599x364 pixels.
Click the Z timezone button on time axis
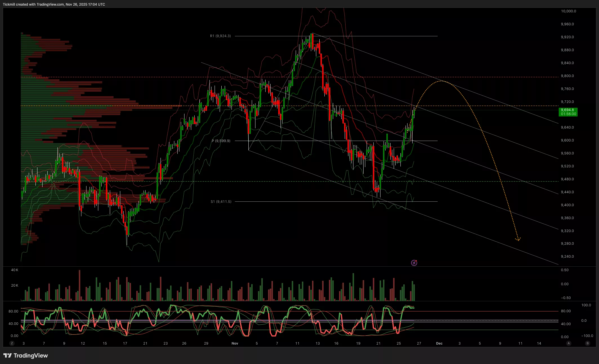[x=12, y=343]
